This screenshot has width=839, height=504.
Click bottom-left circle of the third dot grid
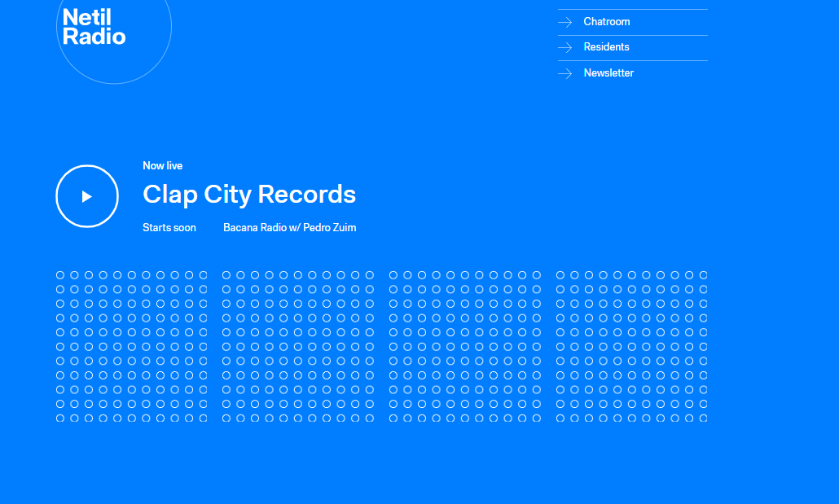[393, 418]
